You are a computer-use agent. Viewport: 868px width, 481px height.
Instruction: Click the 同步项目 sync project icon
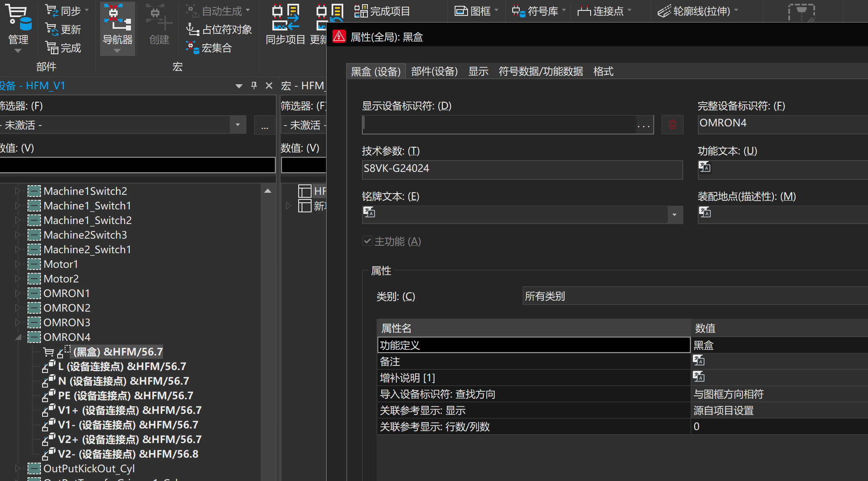[x=285, y=18]
